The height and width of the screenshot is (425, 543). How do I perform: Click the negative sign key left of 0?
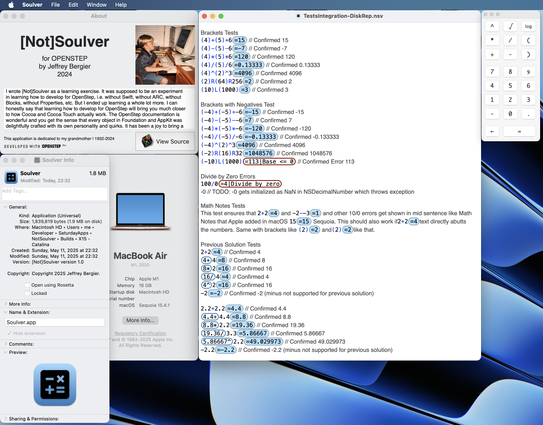492,114
